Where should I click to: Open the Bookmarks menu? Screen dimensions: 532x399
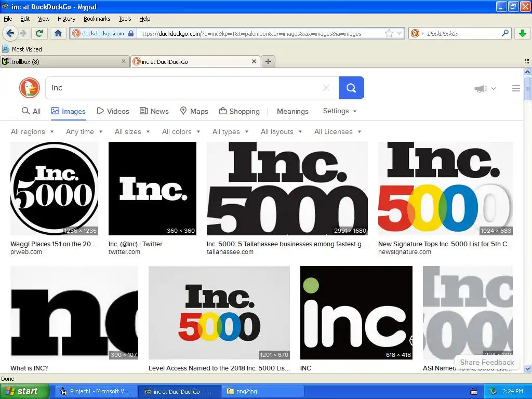(97, 19)
